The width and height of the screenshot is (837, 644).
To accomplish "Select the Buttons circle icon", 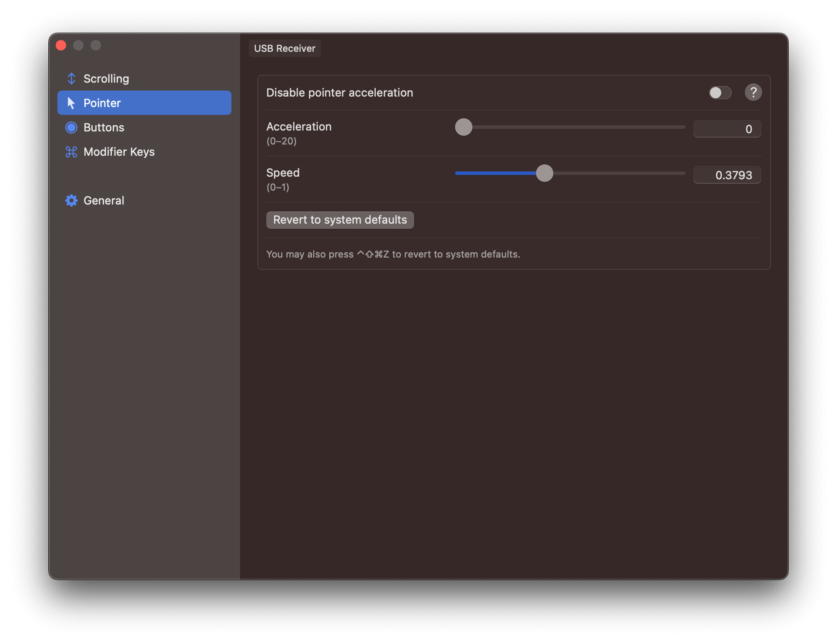I will [71, 127].
